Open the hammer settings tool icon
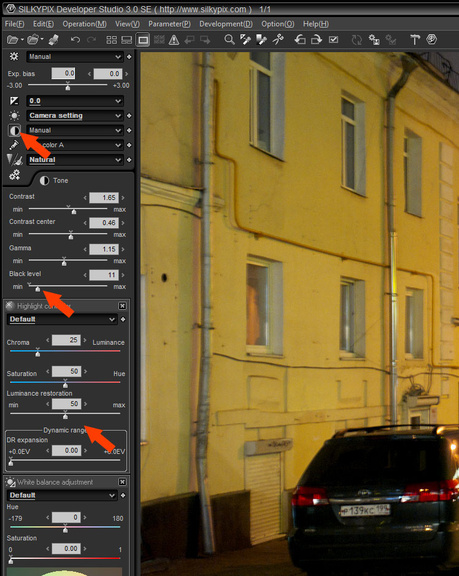Image resolution: width=459 pixels, height=576 pixels. (415, 40)
